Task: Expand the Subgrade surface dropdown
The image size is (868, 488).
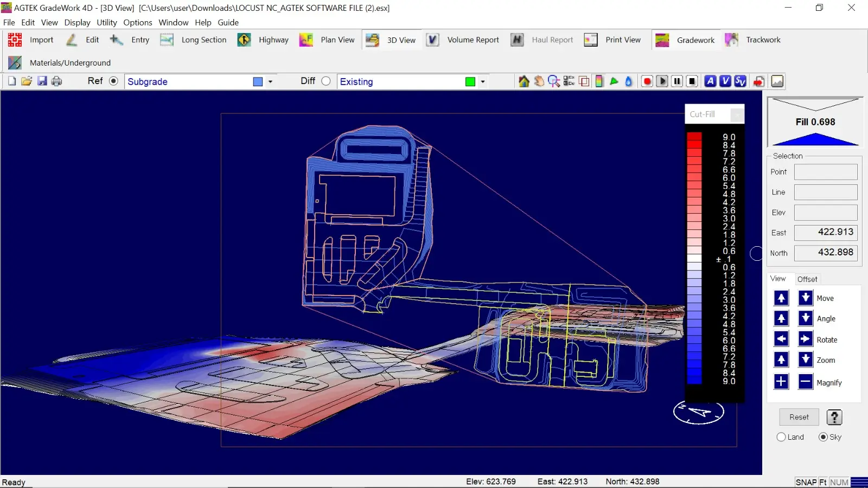Action: click(x=270, y=82)
